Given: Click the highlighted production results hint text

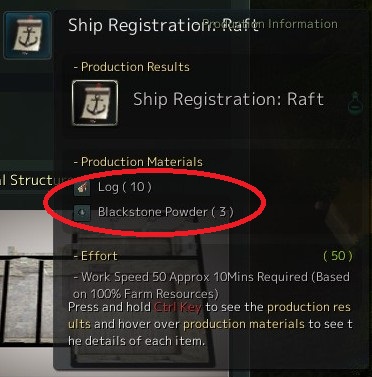Looking at the screenshot, I should [x=209, y=315].
